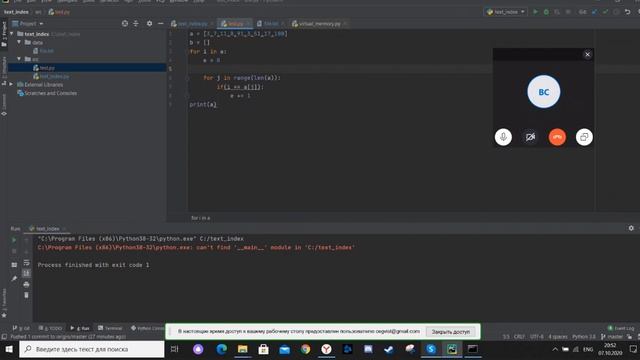Open the Git tool window
The height and width of the screenshot is (360, 640).
21,328
